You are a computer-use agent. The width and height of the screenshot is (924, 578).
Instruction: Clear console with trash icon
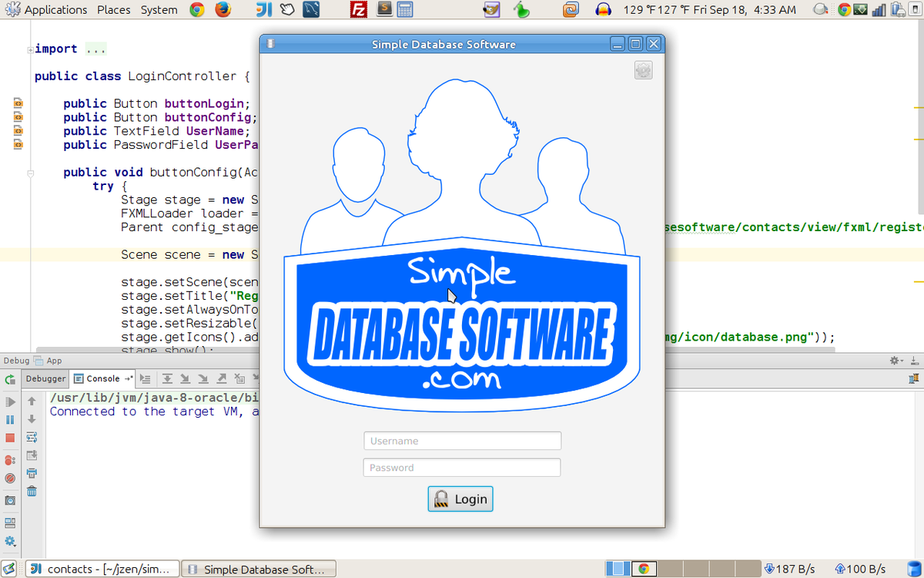32,491
